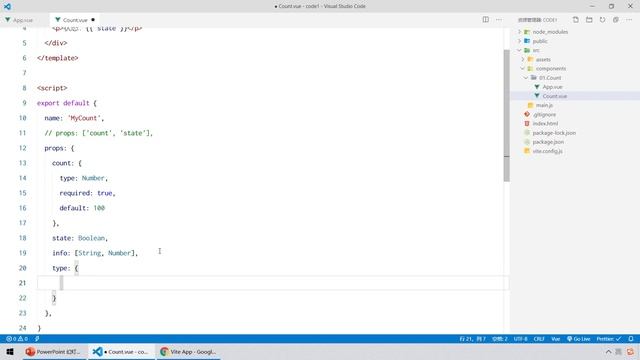Click the new file icon in explorer
640x360 pixels.
576,20
